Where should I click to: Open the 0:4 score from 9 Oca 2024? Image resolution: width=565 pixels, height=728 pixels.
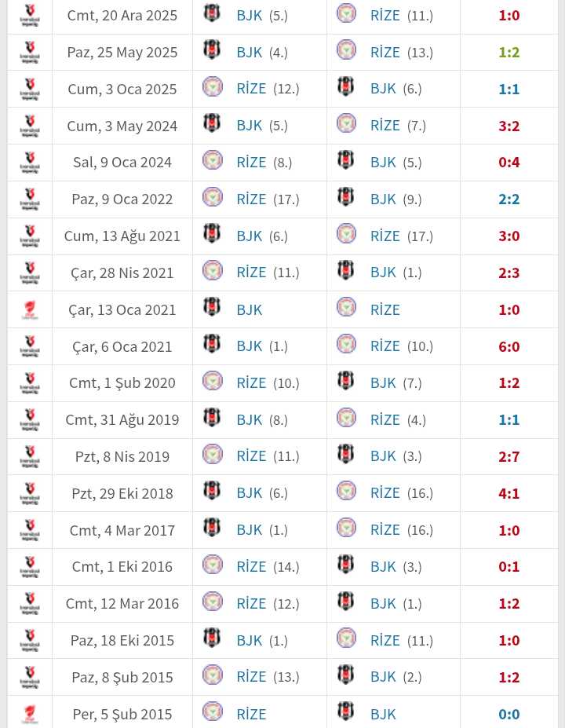click(508, 163)
